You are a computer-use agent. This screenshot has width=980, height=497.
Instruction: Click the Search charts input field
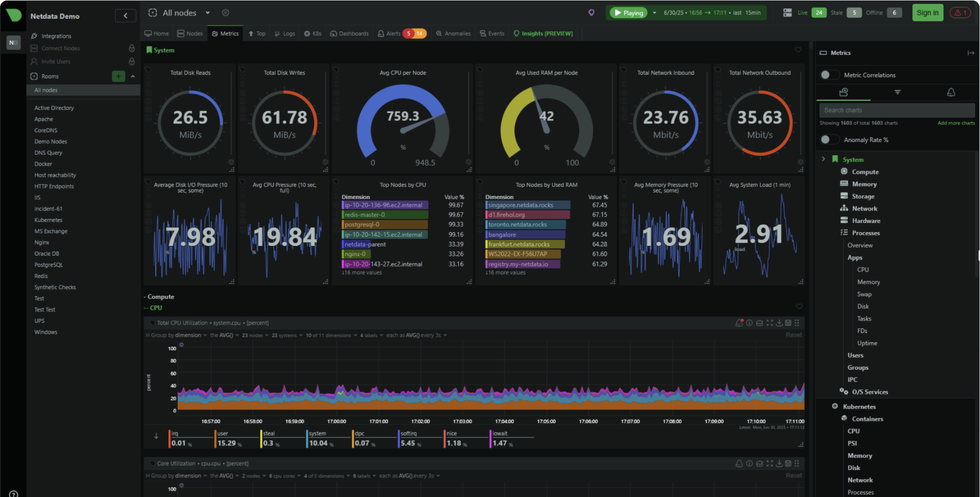pos(897,110)
